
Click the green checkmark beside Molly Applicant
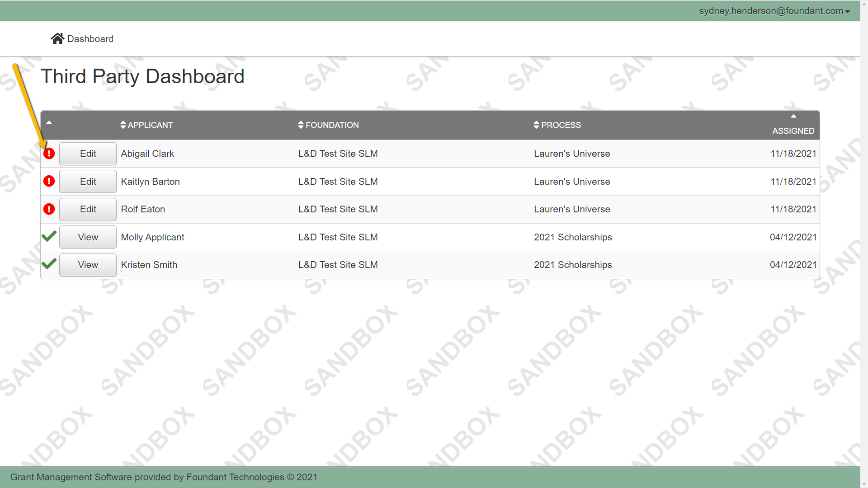pyautogui.click(x=49, y=236)
